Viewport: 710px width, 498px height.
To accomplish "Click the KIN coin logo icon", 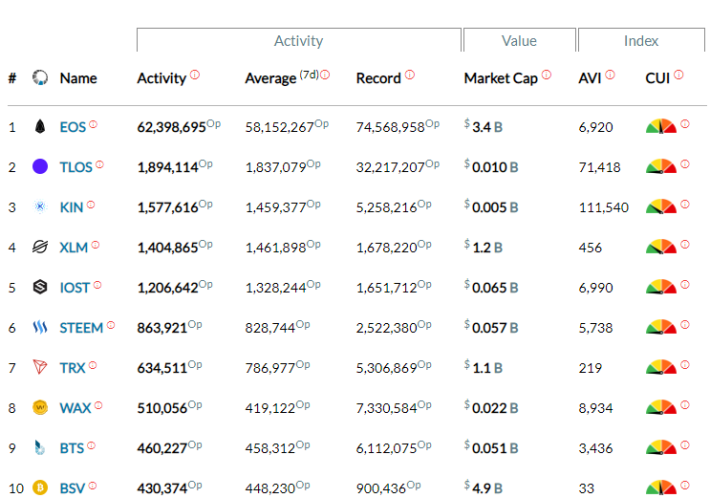I will pyautogui.click(x=40, y=206).
